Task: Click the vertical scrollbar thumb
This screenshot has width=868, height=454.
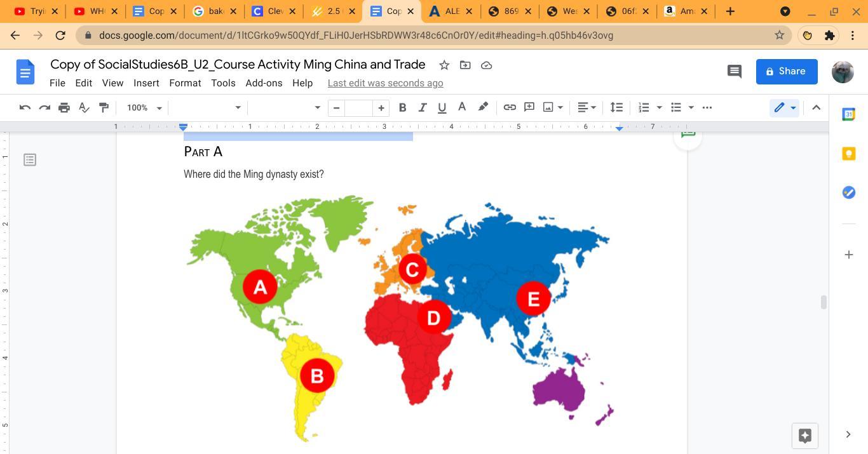Action: (x=824, y=302)
